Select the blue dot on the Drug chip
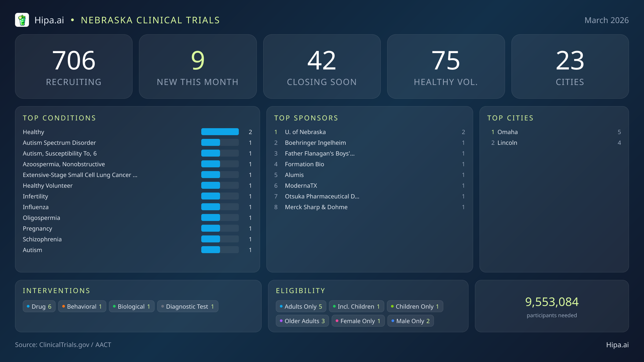Image resolution: width=644 pixels, height=362 pixels. click(x=28, y=306)
